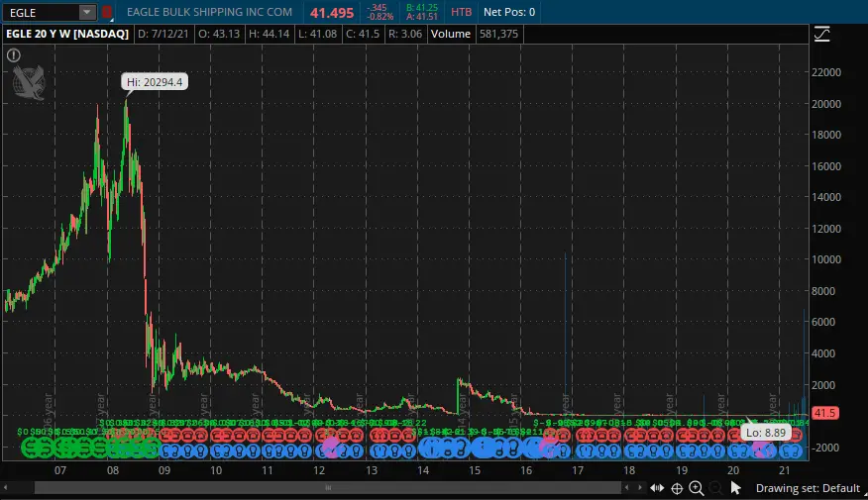Click the ask price A: 41.51
Screen dimensions: 868x500
[422, 17]
